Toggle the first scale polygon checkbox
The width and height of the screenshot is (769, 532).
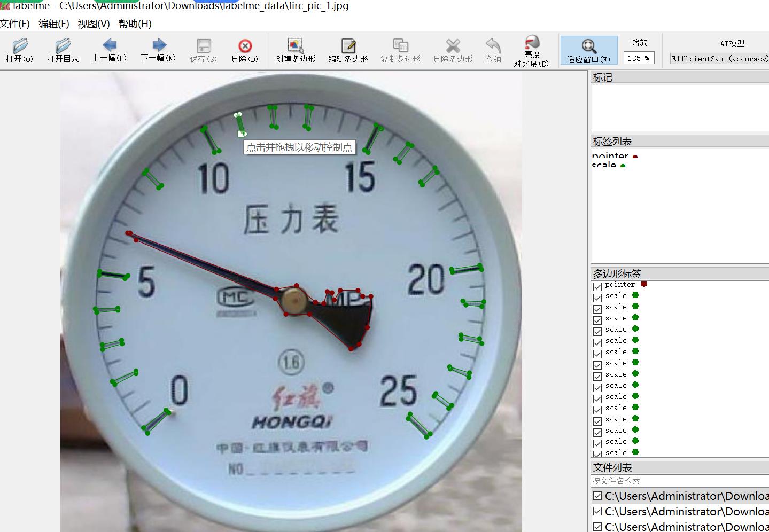coord(597,298)
